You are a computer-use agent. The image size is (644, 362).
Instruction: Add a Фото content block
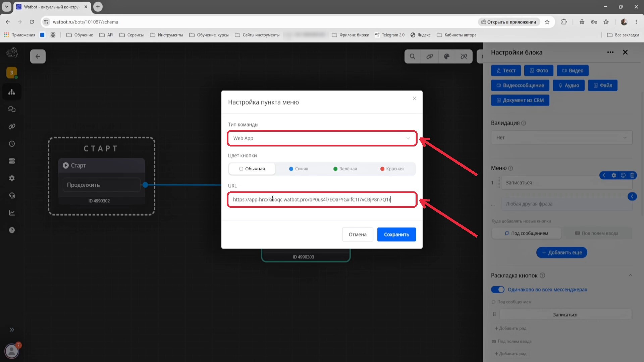click(x=539, y=70)
